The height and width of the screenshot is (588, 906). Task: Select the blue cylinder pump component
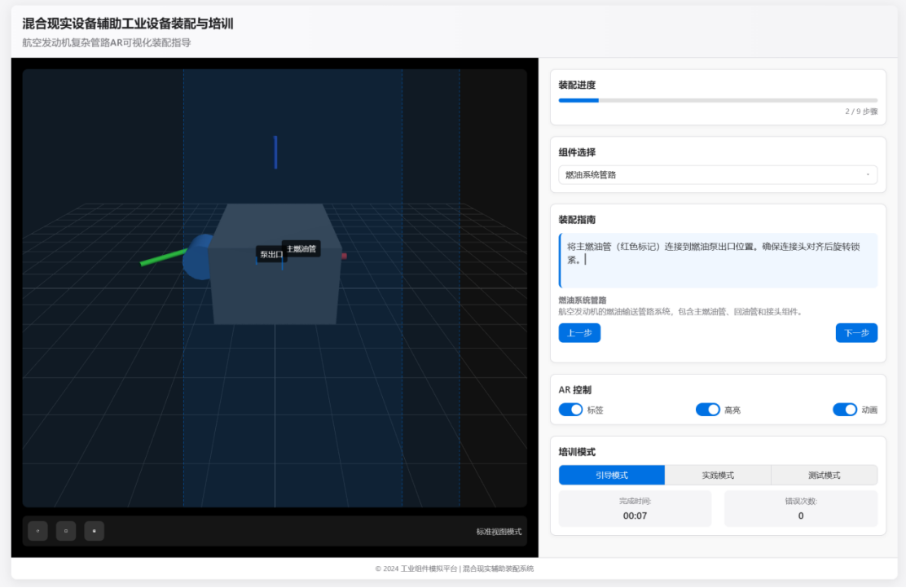pos(197,257)
